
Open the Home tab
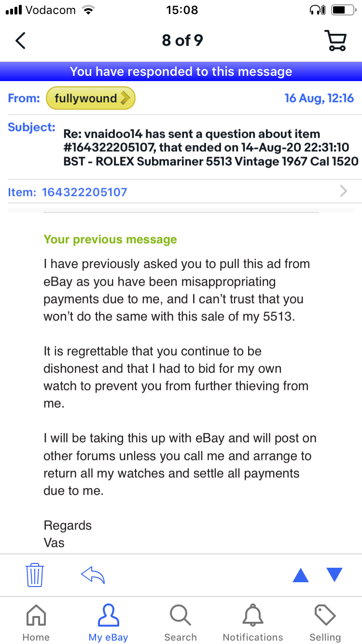pos(36,623)
